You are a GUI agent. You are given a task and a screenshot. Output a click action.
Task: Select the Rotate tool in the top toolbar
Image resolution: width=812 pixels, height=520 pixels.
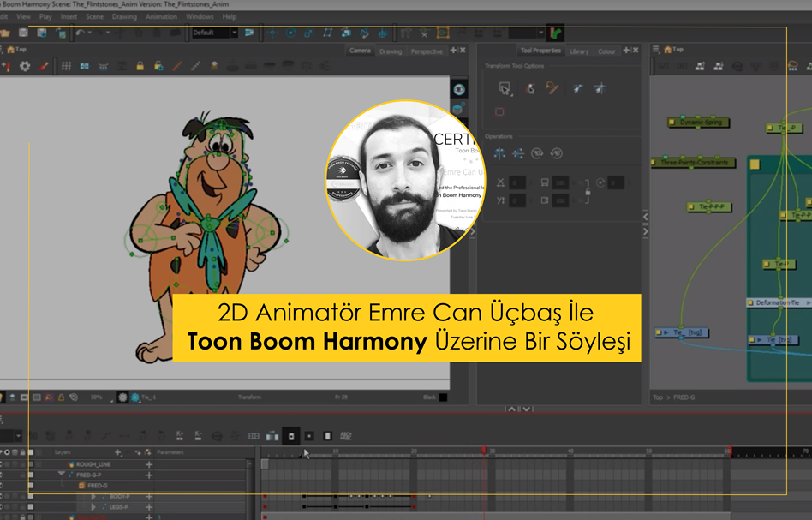(290, 33)
